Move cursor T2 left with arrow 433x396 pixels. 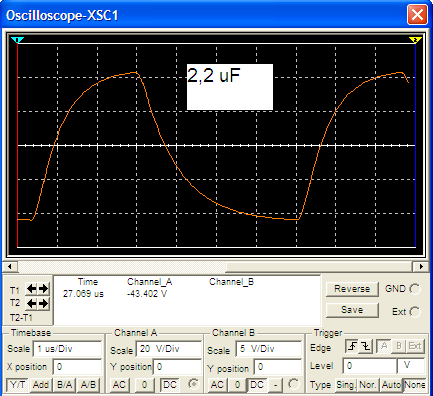tap(31, 303)
